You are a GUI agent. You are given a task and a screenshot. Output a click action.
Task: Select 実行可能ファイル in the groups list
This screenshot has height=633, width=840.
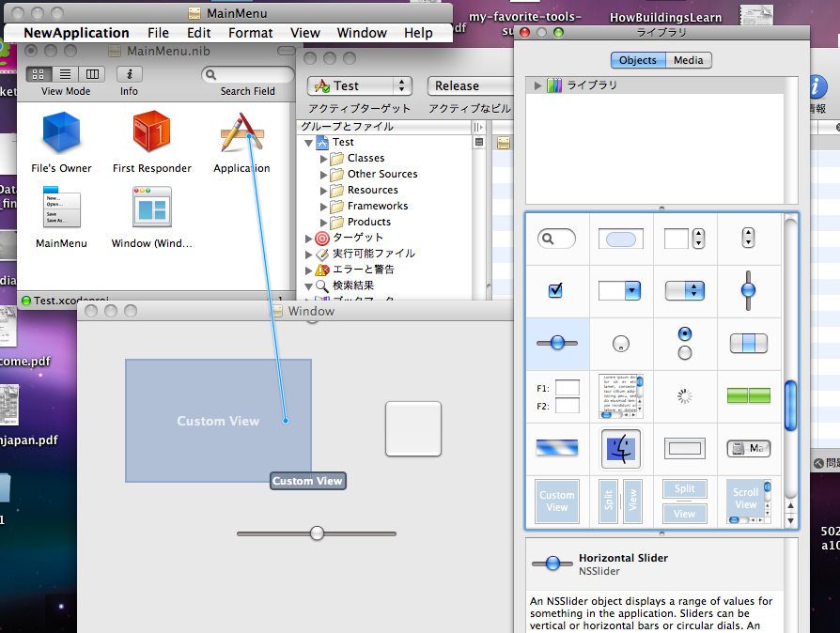coord(373,254)
